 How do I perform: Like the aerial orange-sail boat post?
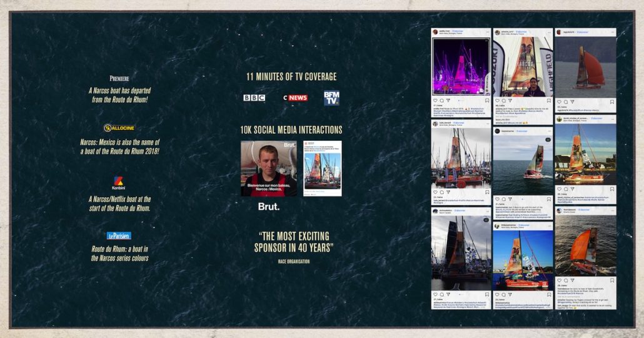click(x=559, y=280)
